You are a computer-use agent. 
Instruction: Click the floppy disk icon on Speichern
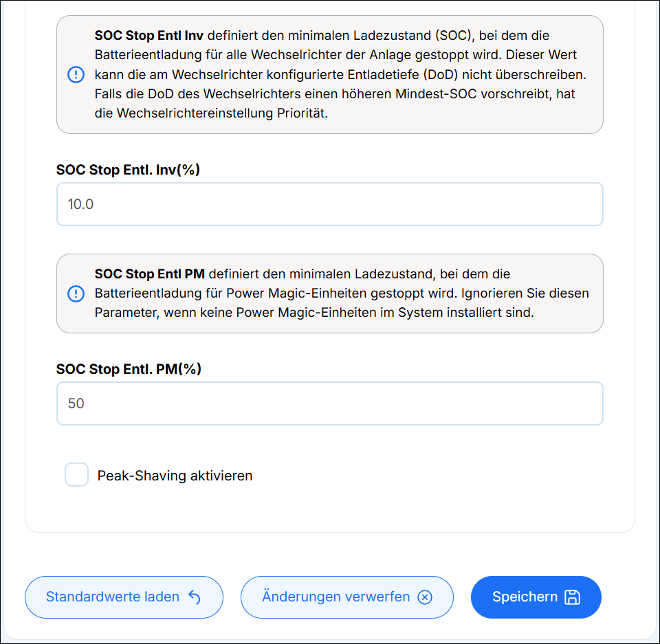(572, 597)
